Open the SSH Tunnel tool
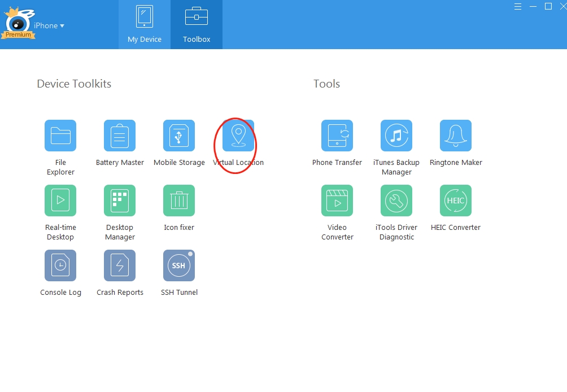 coord(179,265)
